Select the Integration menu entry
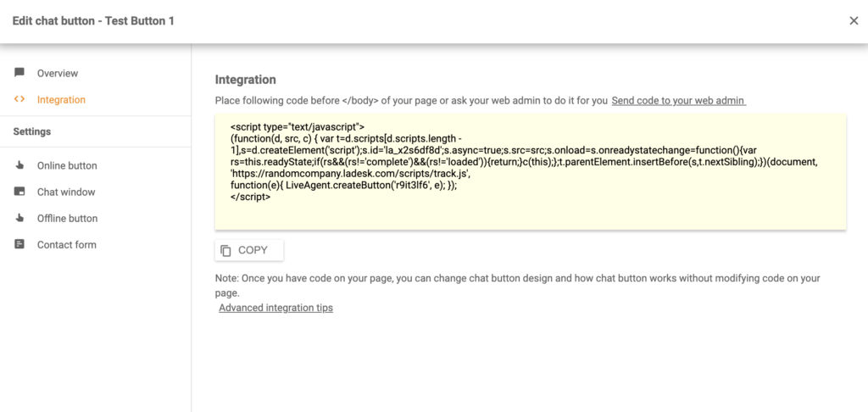 pyautogui.click(x=61, y=100)
